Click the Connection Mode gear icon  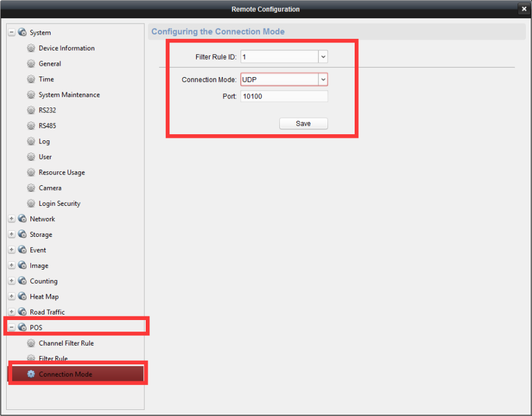pyautogui.click(x=32, y=374)
